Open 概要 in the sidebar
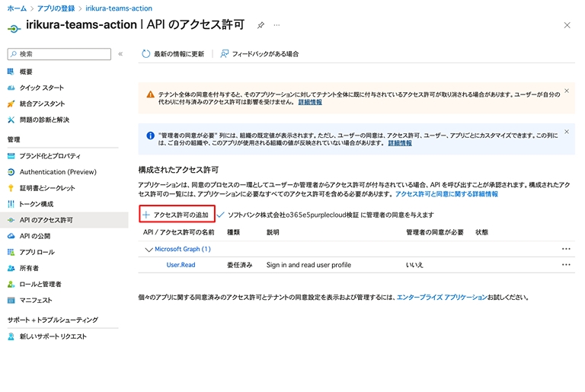The image size is (585, 392). [26, 72]
